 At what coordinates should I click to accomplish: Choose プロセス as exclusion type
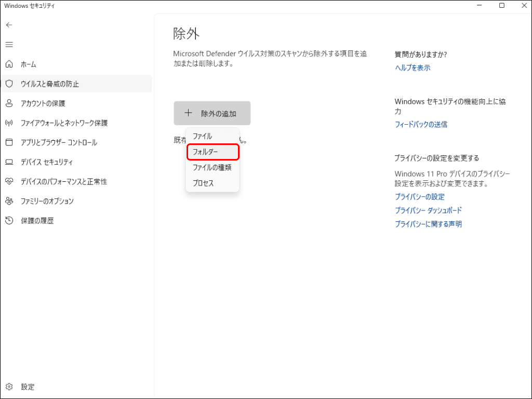coord(203,183)
